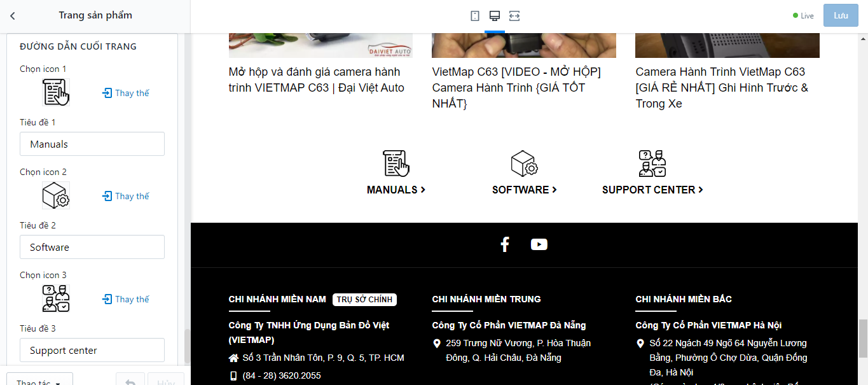Select icon 1 thumbnail in sidebar

coord(56,93)
